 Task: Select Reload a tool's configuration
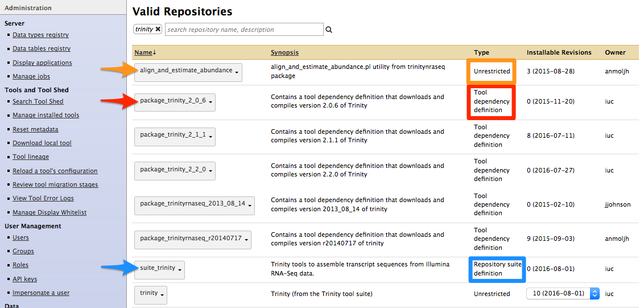[55, 171]
